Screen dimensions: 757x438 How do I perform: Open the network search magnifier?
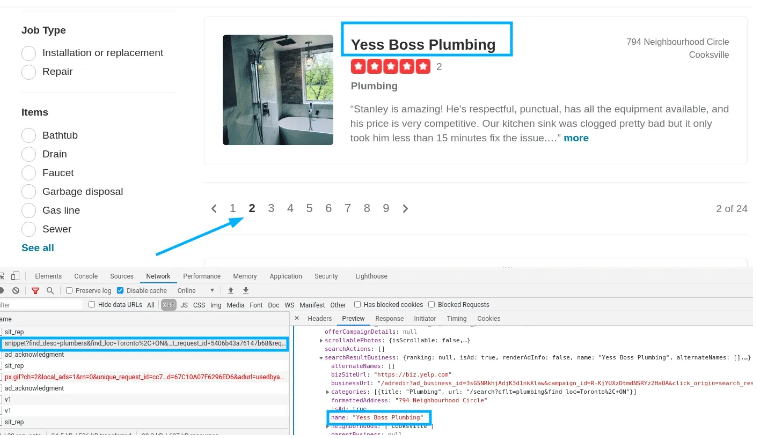[x=50, y=290]
